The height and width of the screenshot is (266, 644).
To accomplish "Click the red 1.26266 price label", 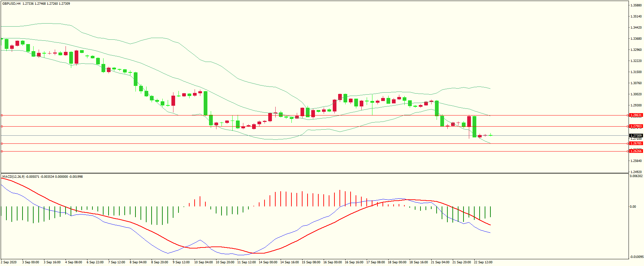I will 636,151.
